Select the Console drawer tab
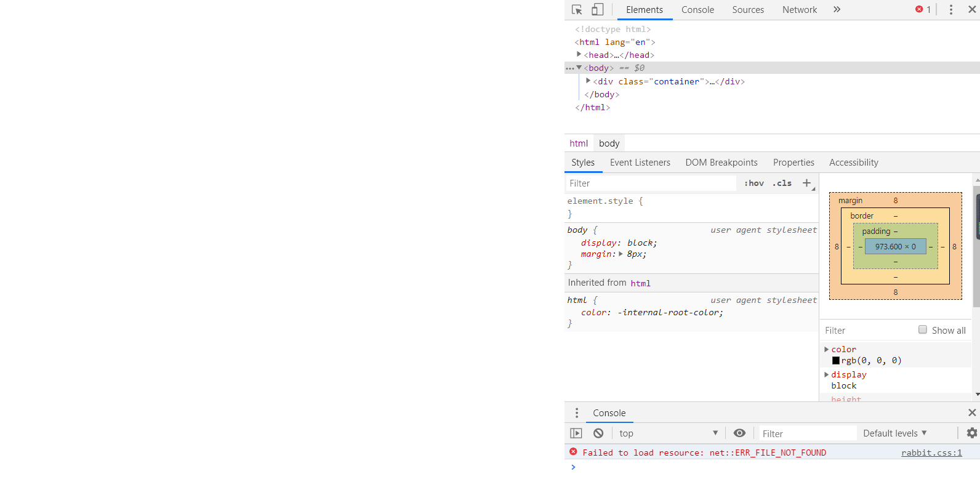The image size is (980, 487). point(609,413)
